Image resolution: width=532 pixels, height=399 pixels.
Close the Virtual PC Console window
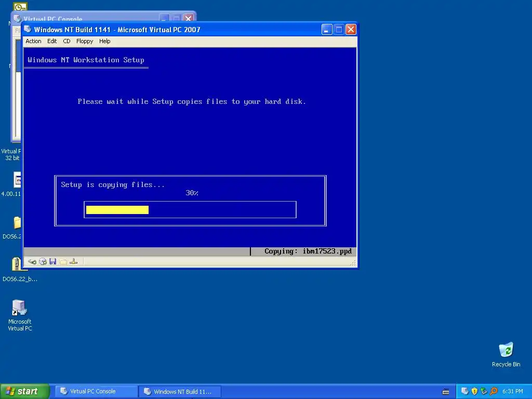[188, 18]
